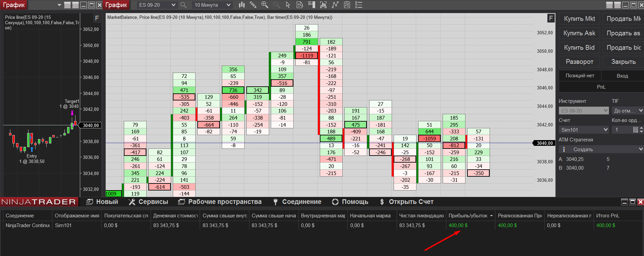Adjust the order quantity stepper arrows
Screen dimensions: 644x256
[641, 130]
